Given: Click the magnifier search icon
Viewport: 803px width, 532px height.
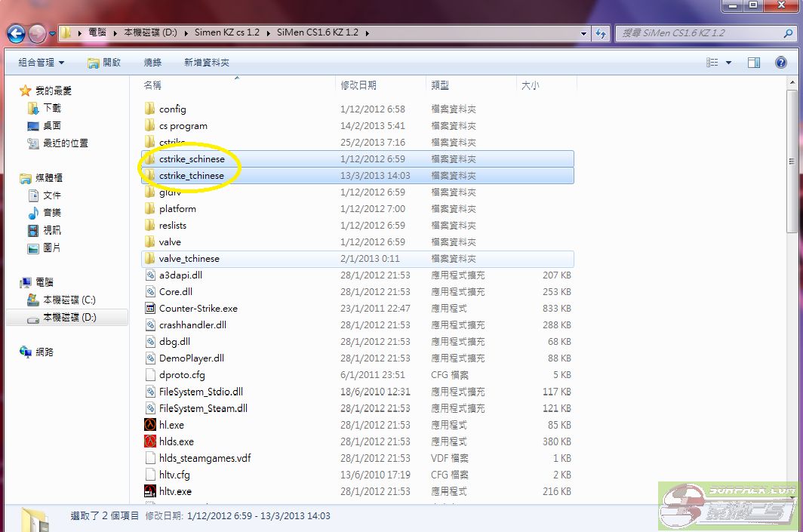Looking at the screenshot, I should (x=788, y=33).
